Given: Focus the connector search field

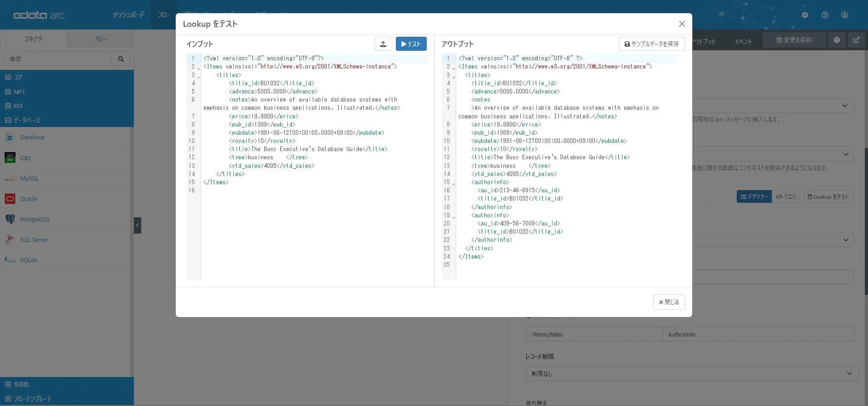Looking at the screenshot, I should pos(57,59).
